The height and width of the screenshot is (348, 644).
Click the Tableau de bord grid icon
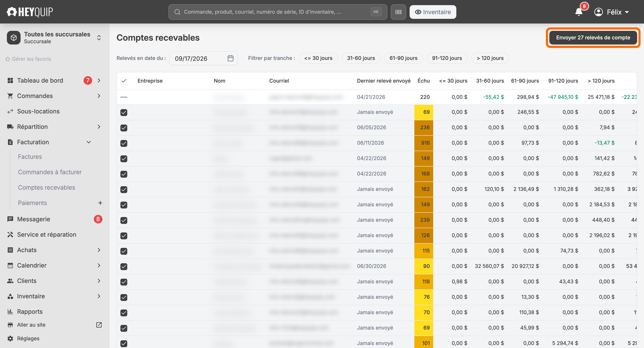(x=10, y=80)
